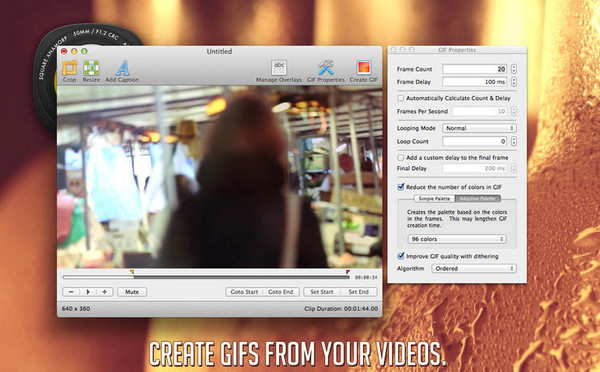
Task: Open the dithering Algorithm dropdown
Action: point(474,268)
